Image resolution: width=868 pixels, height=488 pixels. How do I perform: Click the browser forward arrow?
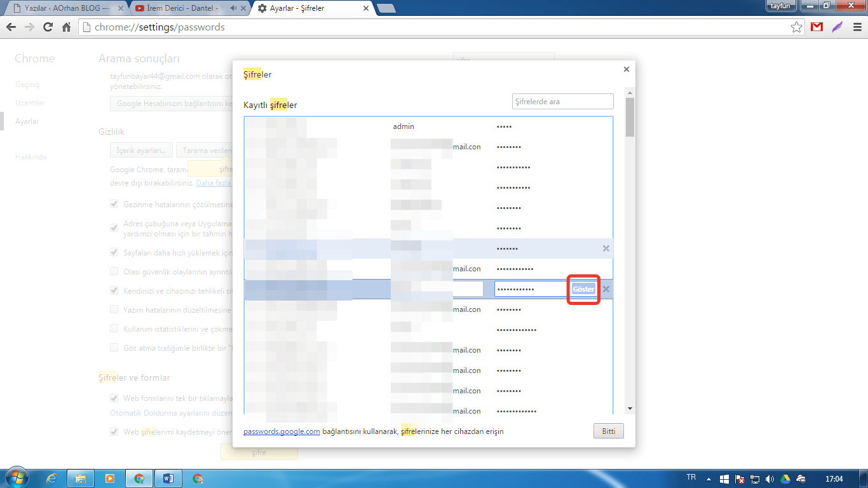pos(29,27)
